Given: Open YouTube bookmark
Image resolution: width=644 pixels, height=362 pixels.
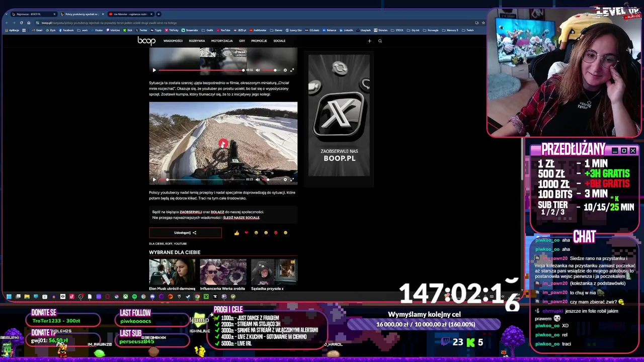Looking at the screenshot, I should (223, 30).
